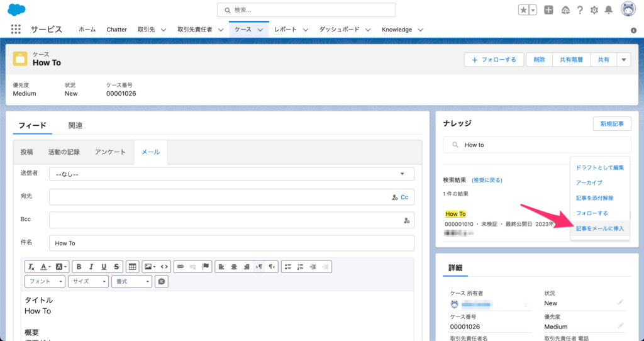Open the Notifications bell
Image resolution: width=644 pixels, height=341 pixels.
tap(609, 10)
